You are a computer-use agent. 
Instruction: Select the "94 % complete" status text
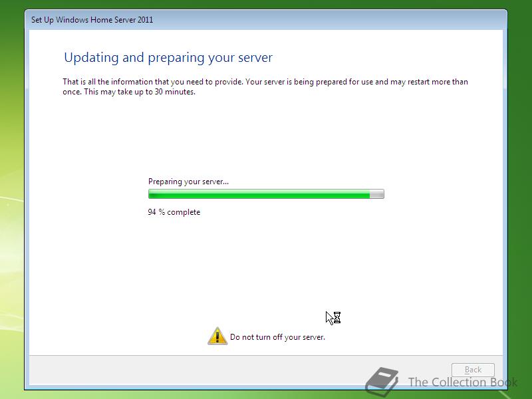174,212
